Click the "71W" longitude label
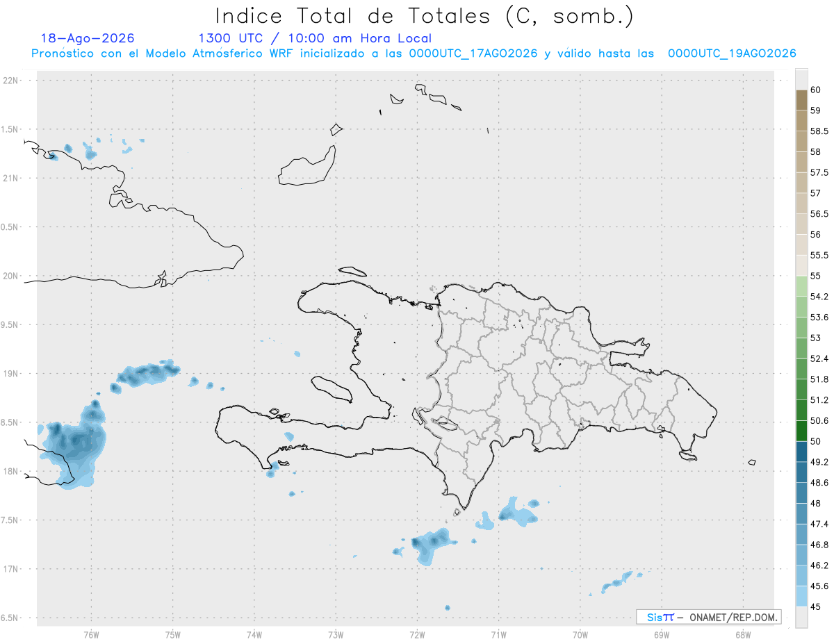Screen dimensions: 834x644 point(498,635)
